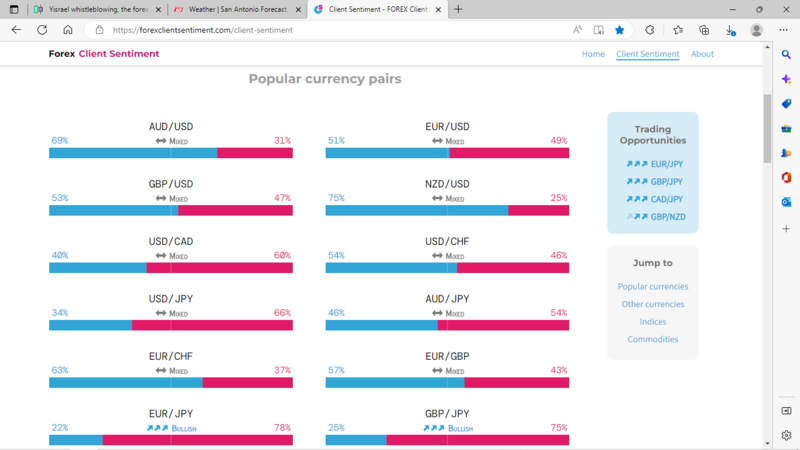The height and width of the screenshot is (450, 800).
Task: Click the Read aloud icon in address bar
Action: [578, 30]
